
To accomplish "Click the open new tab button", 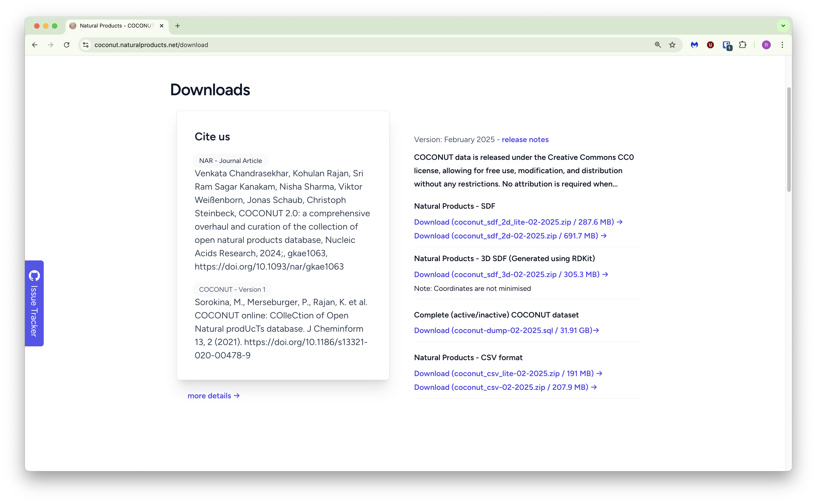I will click(178, 26).
